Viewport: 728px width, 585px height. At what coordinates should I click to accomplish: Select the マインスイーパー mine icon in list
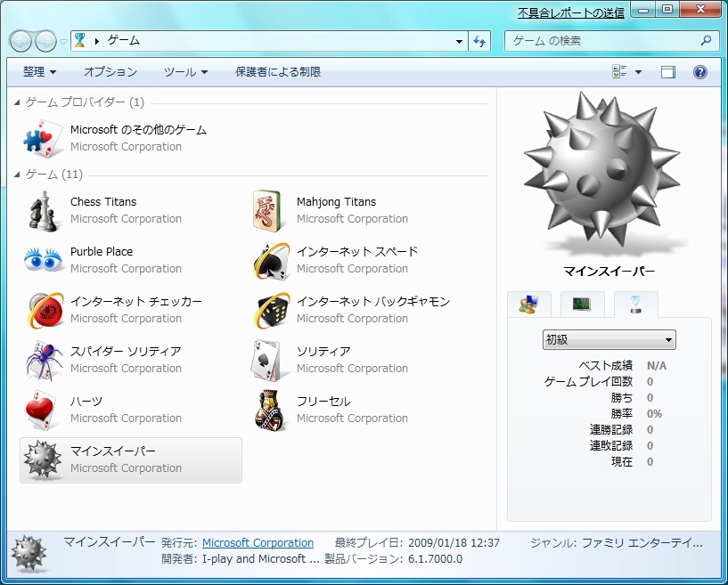tap(42, 459)
